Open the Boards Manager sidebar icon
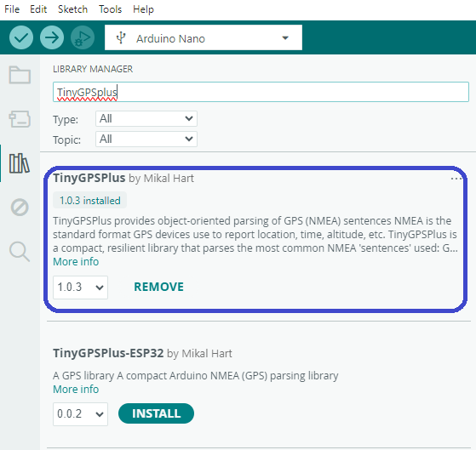The image size is (476, 450). [x=20, y=118]
